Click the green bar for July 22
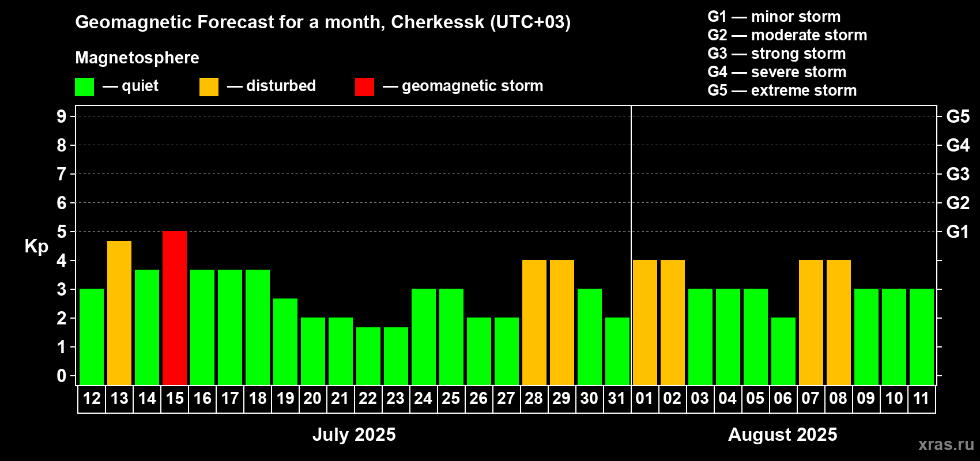Image resolution: width=980 pixels, height=461 pixels. pos(368,356)
